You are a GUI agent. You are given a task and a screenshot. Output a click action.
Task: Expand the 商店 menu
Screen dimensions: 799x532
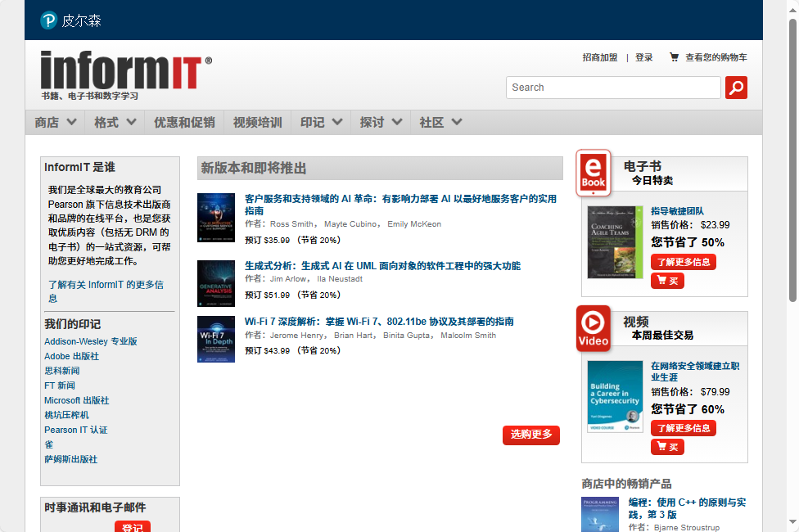55,122
